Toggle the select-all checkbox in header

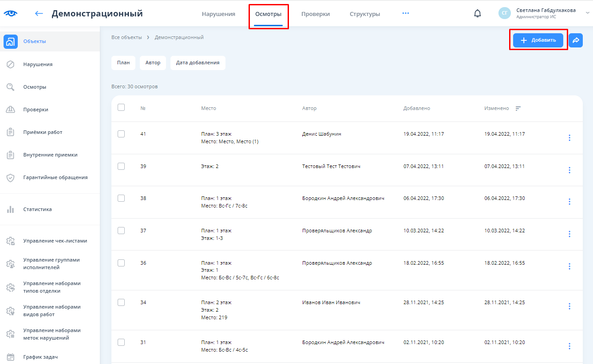[121, 107]
